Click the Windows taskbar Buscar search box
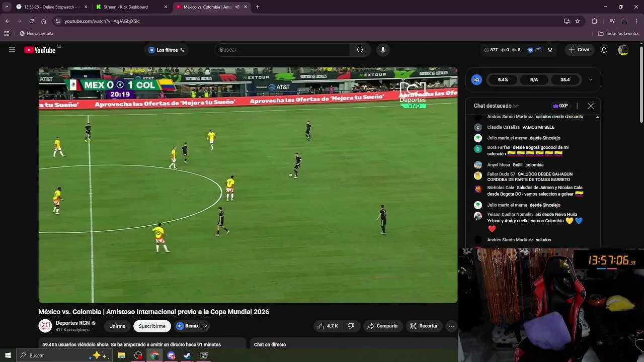 pyautogui.click(x=64, y=355)
